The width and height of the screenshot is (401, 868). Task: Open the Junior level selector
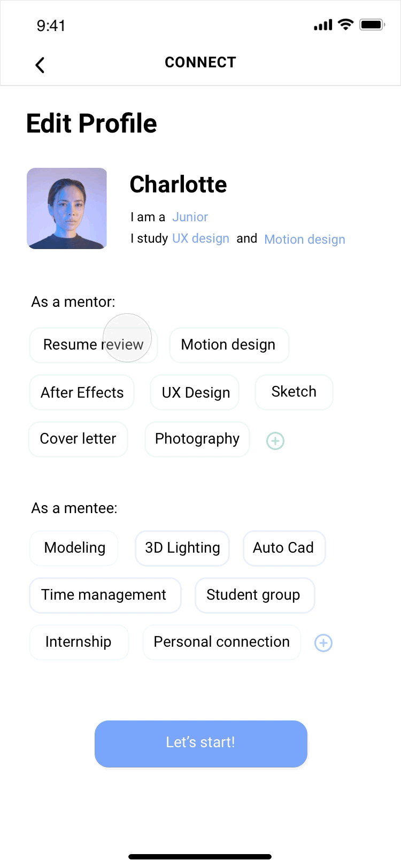click(x=190, y=217)
